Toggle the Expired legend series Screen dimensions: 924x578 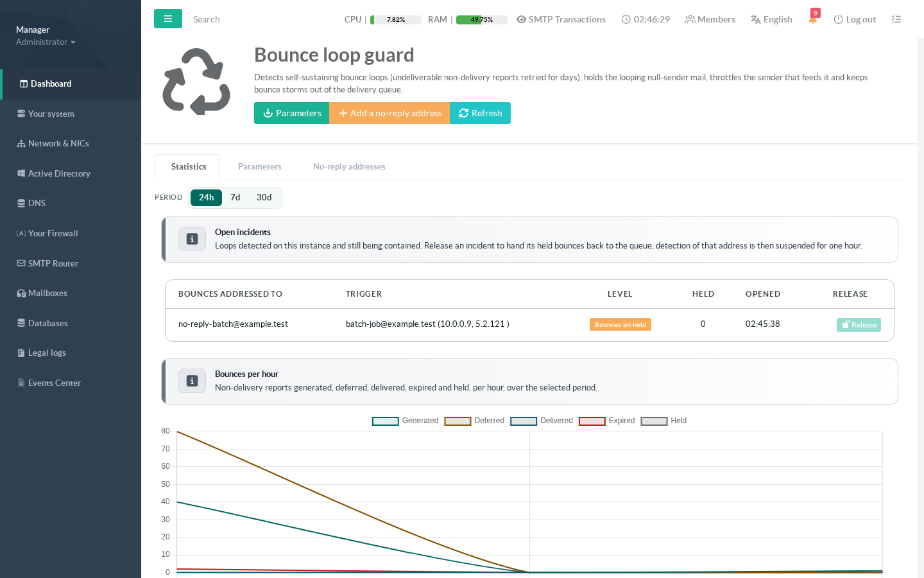point(607,421)
